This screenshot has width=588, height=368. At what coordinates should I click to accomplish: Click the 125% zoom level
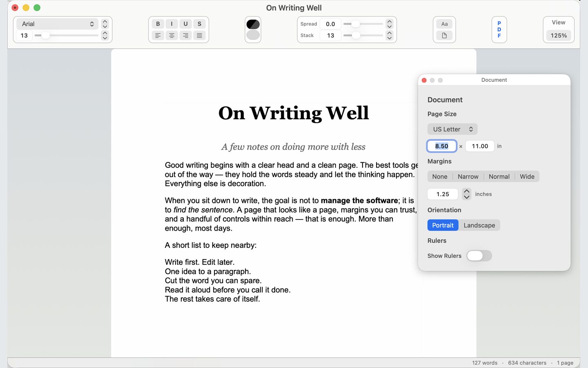point(559,36)
